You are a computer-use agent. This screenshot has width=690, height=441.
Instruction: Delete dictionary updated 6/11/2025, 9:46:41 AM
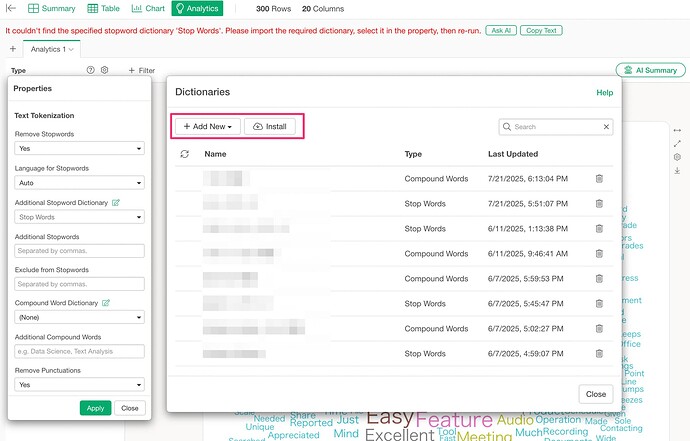click(x=599, y=254)
